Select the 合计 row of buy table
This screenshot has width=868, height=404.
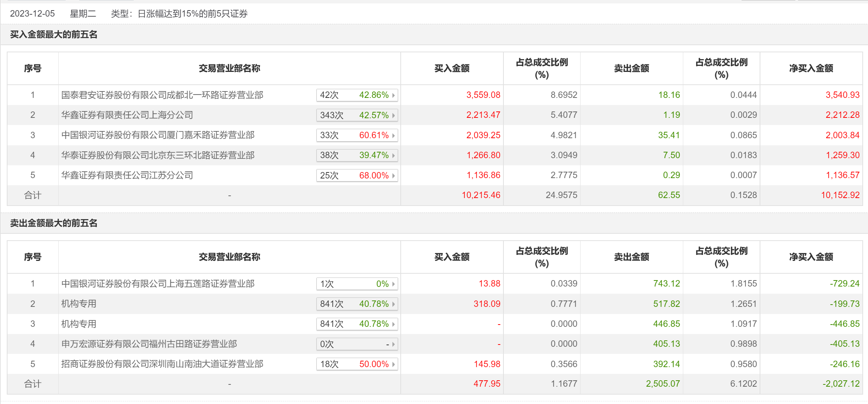(x=33, y=195)
